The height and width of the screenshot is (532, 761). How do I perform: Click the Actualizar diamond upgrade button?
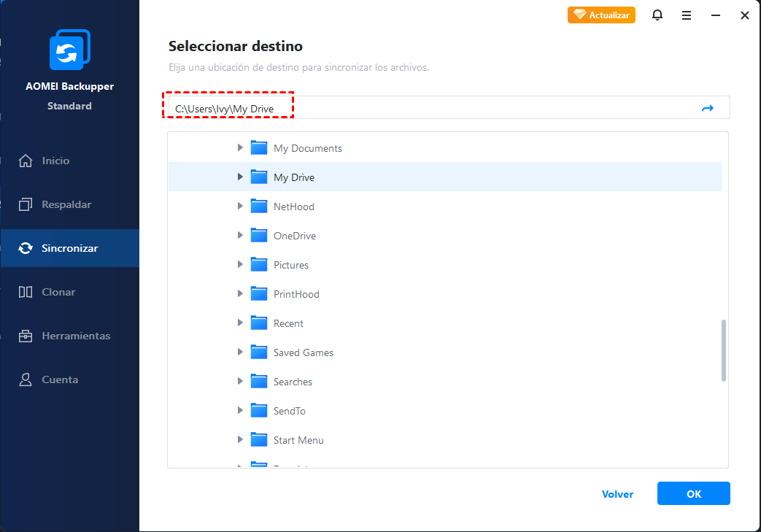pyautogui.click(x=601, y=15)
